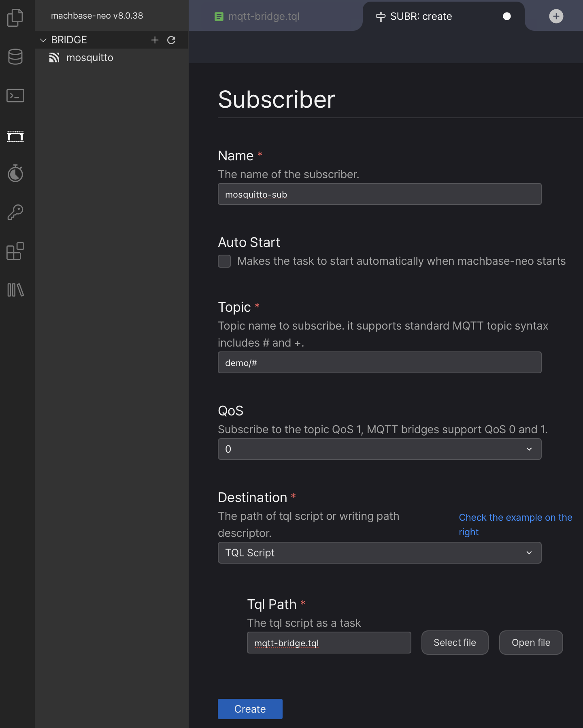This screenshot has width=583, height=728.
Task: Open the security key sidebar icon
Action: (x=15, y=212)
